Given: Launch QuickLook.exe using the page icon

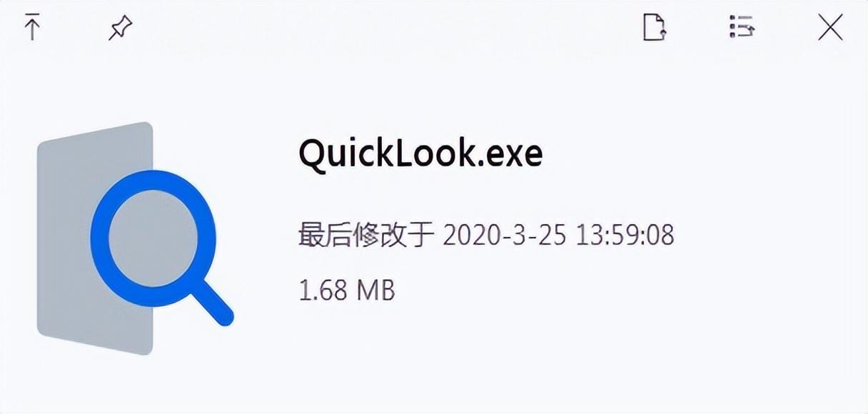Looking at the screenshot, I should (x=655, y=29).
